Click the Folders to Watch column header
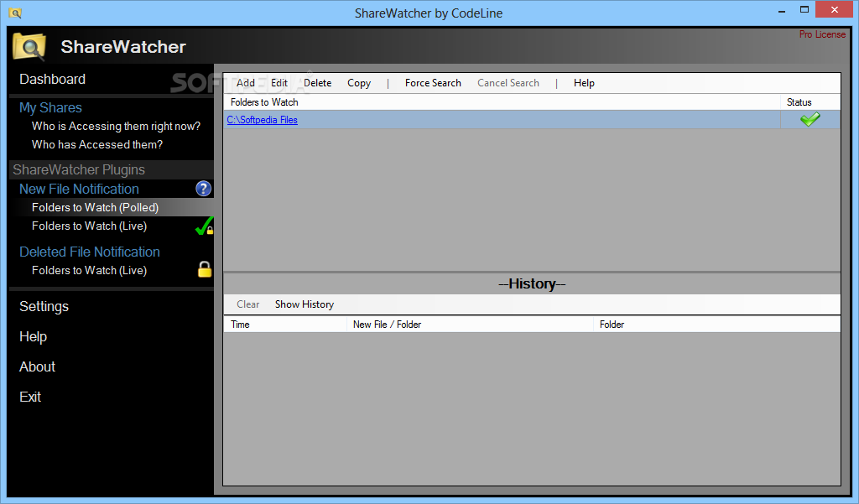This screenshot has width=859, height=504. [x=502, y=102]
